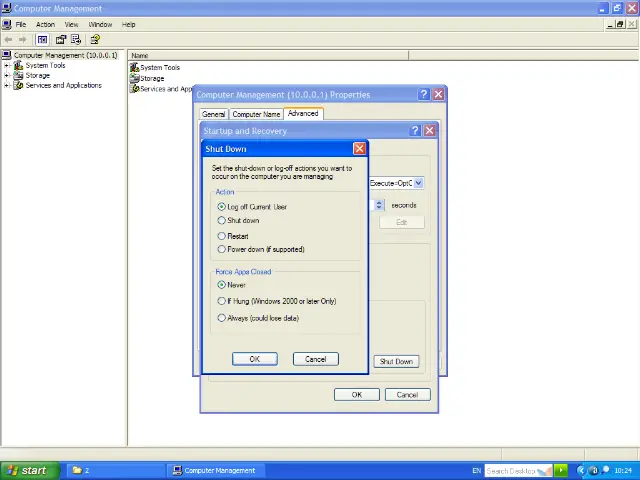Click the System Tools icon in the list pane
The width and height of the screenshot is (640, 480).
(134, 67)
